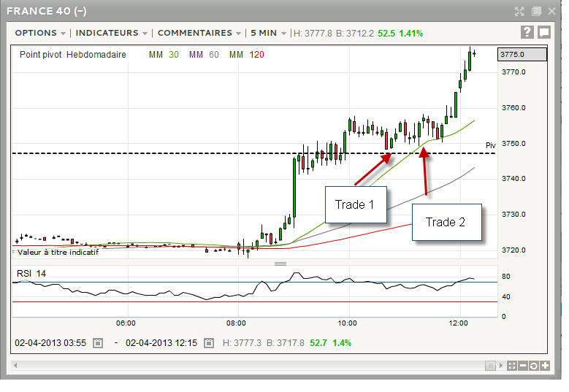
Task: Open start date calendar icon
Action: [98, 343]
